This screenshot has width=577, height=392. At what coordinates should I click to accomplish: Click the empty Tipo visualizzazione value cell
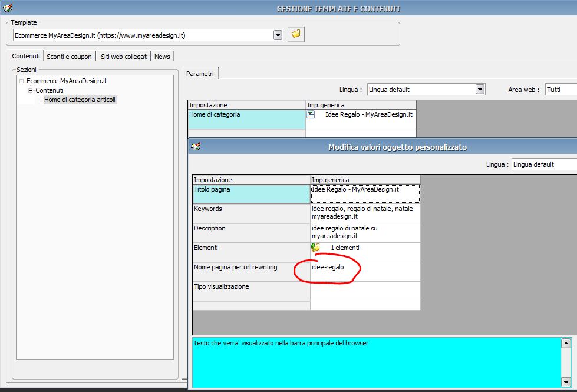coord(365,292)
